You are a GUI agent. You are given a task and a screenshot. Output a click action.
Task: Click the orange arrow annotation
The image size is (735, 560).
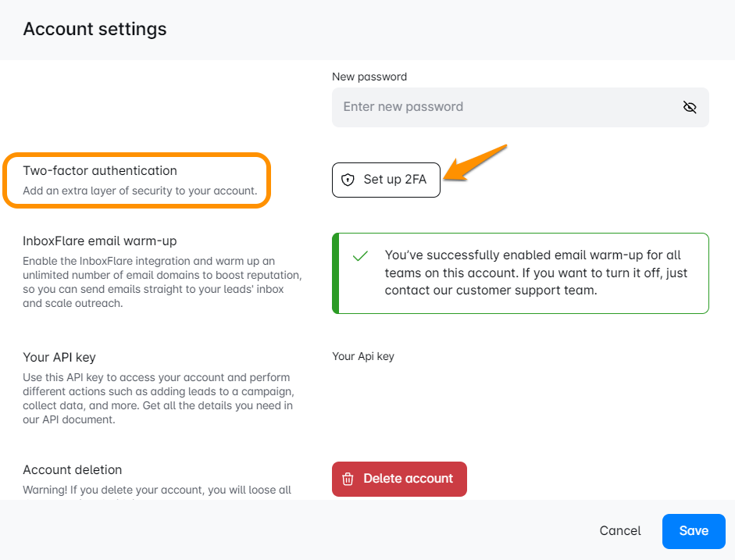476,162
